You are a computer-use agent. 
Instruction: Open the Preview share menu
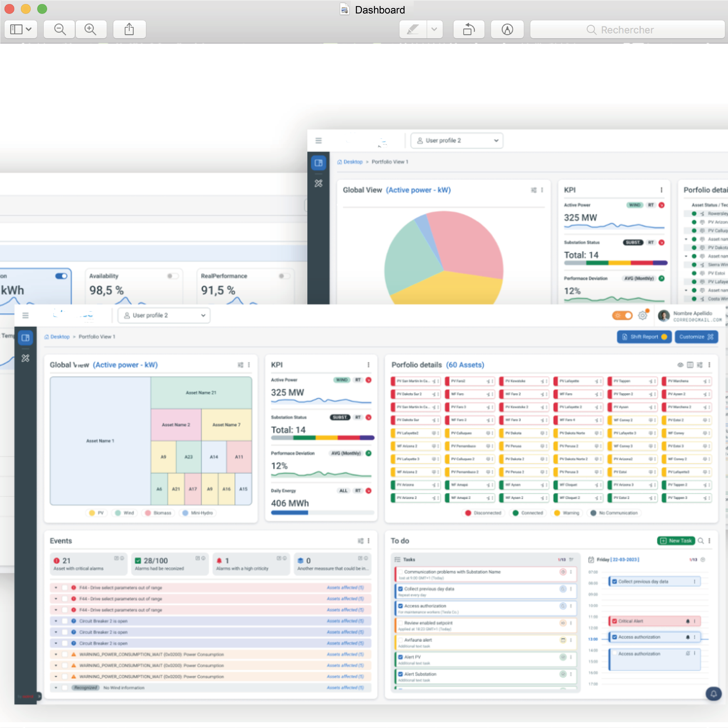click(x=129, y=29)
